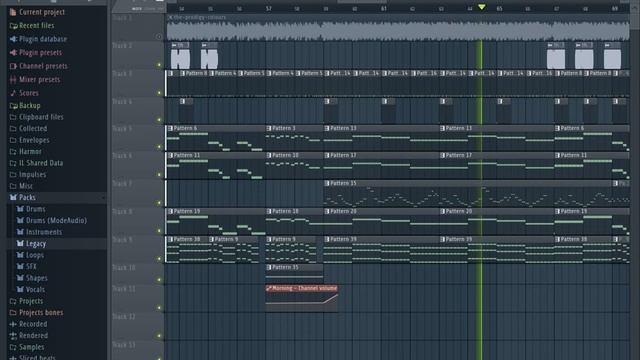
Task: Expand the Envelopes folder
Action: [x=13, y=140]
